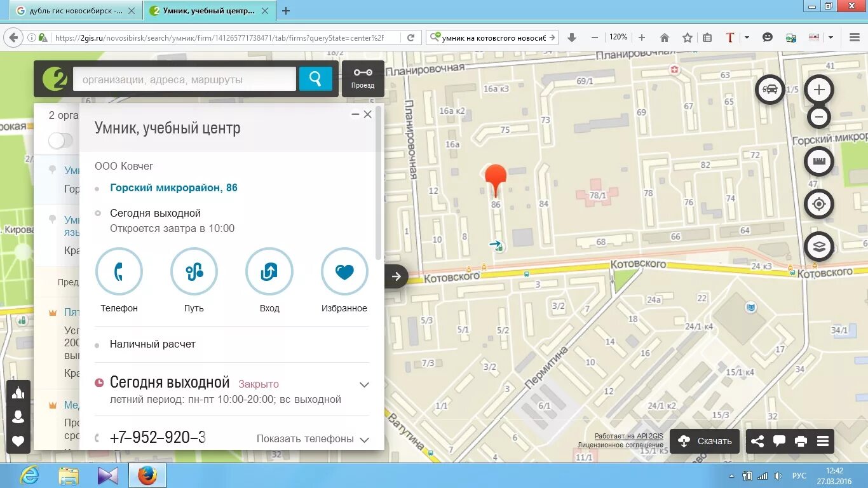868x488 pixels.
Task: Focus the организации, адреса, маршруты search field
Action: (184, 79)
